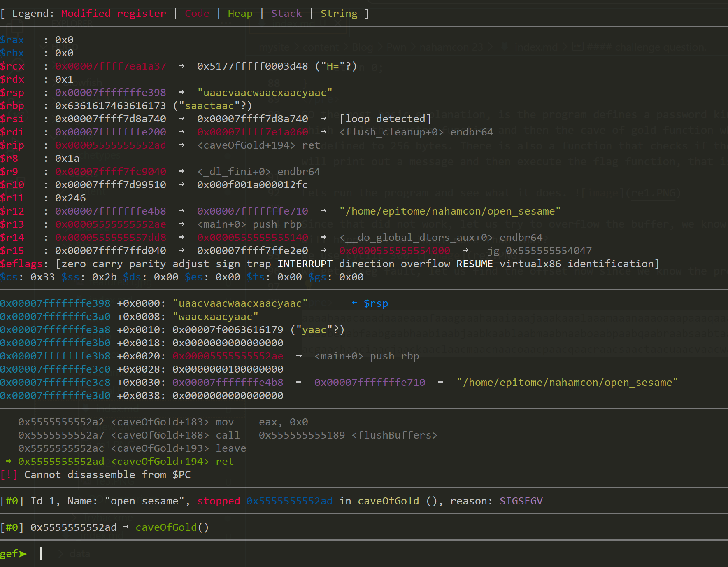Click the Heap legend label
Viewport: 728px width, 567px height.
tap(240, 14)
